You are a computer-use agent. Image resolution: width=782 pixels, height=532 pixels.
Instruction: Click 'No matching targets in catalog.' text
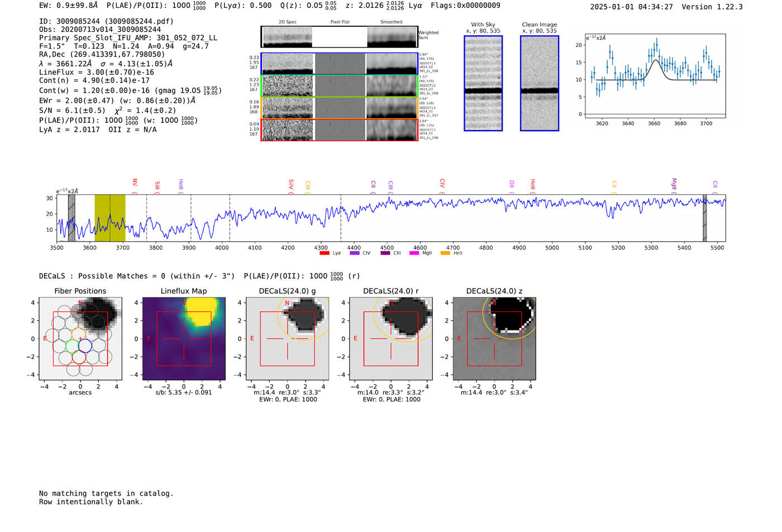(x=106, y=493)
